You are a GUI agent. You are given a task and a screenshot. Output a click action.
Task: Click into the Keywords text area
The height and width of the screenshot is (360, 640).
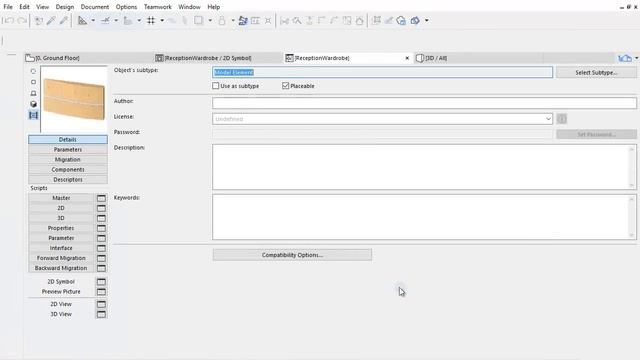[x=424, y=217]
